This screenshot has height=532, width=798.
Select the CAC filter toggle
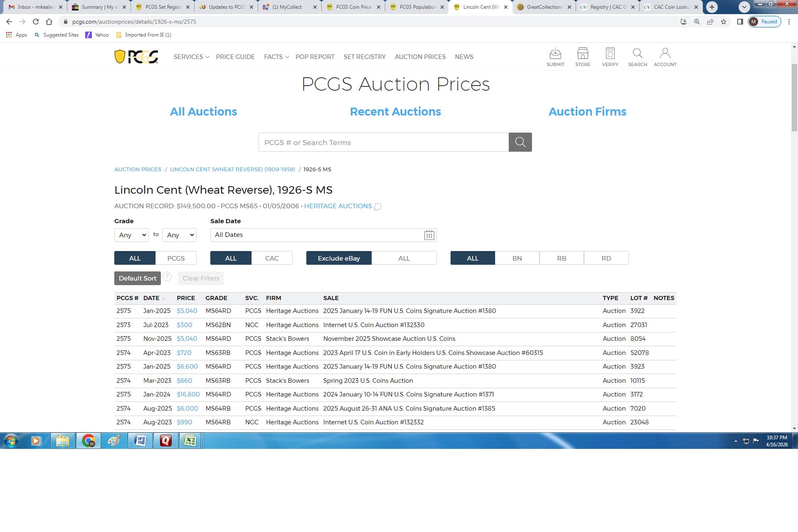point(272,258)
